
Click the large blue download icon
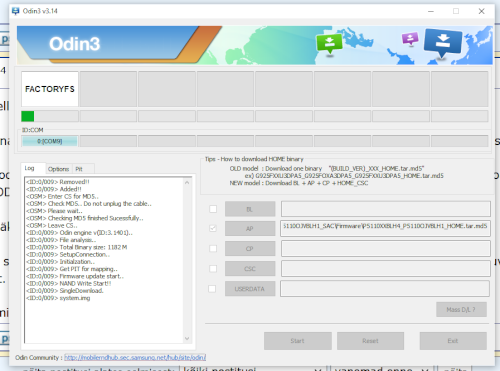click(x=443, y=42)
